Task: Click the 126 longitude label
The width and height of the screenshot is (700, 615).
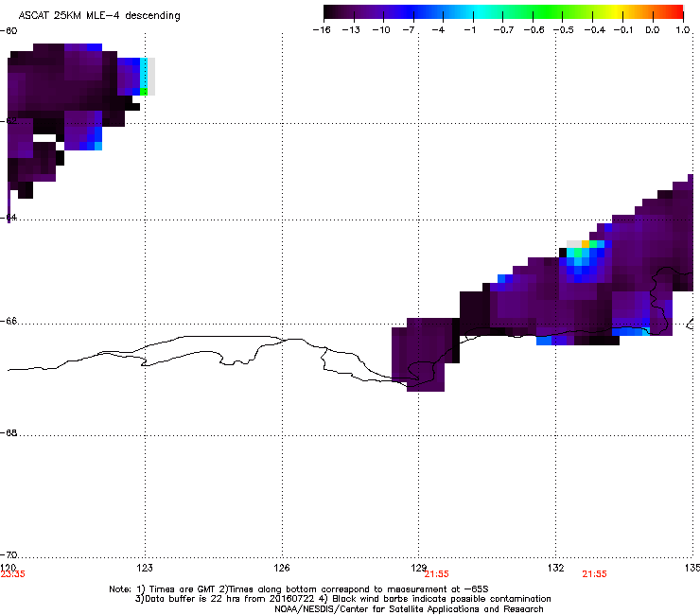Action: point(282,568)
